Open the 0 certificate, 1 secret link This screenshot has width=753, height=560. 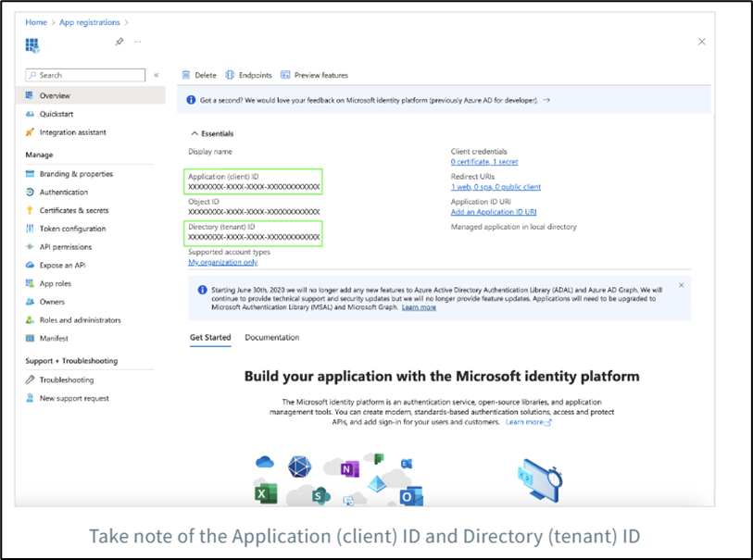(484, 162)
